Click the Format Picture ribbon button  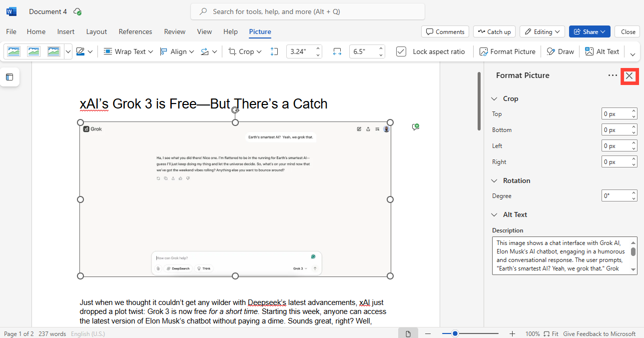(x=507, y=51)
